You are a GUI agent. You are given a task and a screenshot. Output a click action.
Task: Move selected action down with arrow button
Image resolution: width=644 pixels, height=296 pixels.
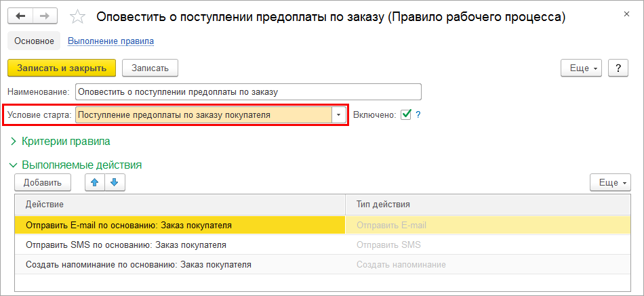(x=114, y=182)
